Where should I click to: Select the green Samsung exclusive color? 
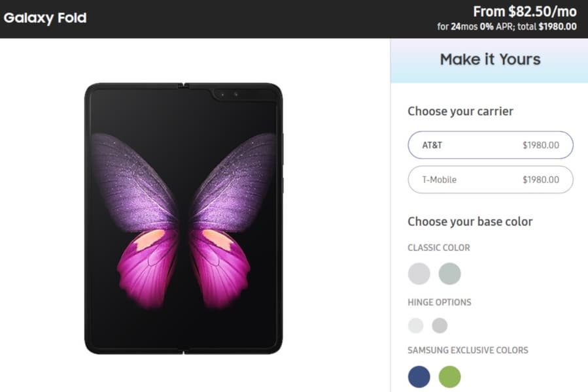(x=449, y=377)
